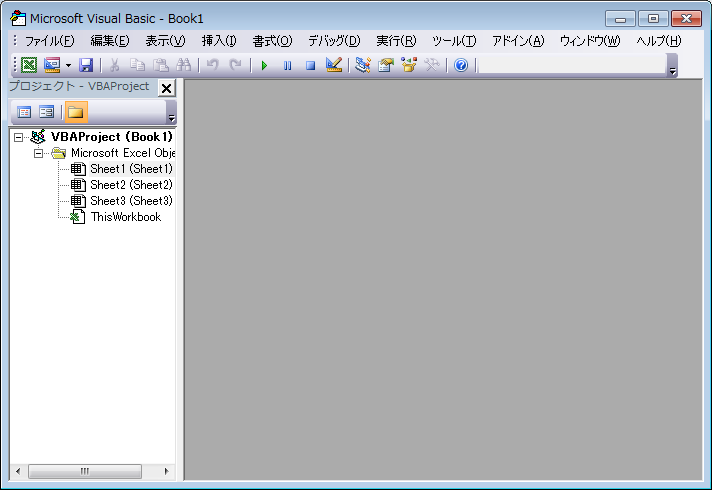Open Visual Basic Help question icon

click(461, 65)
